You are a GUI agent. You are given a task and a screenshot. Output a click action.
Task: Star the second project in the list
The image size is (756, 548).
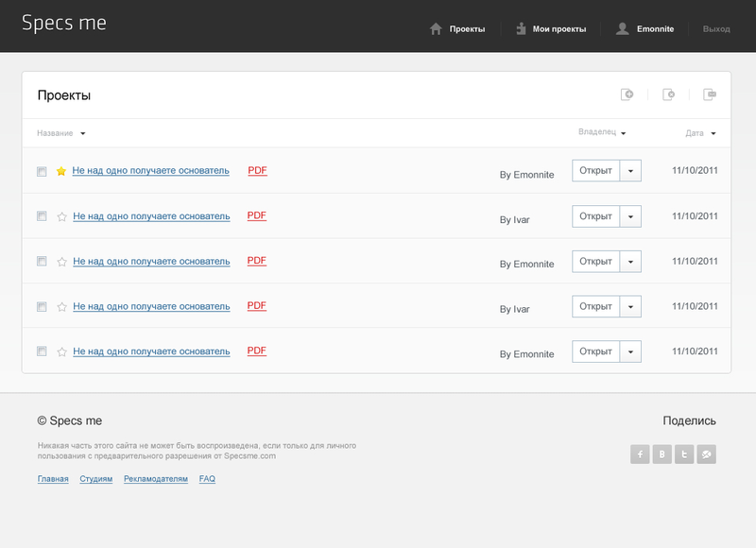point(61,217)
